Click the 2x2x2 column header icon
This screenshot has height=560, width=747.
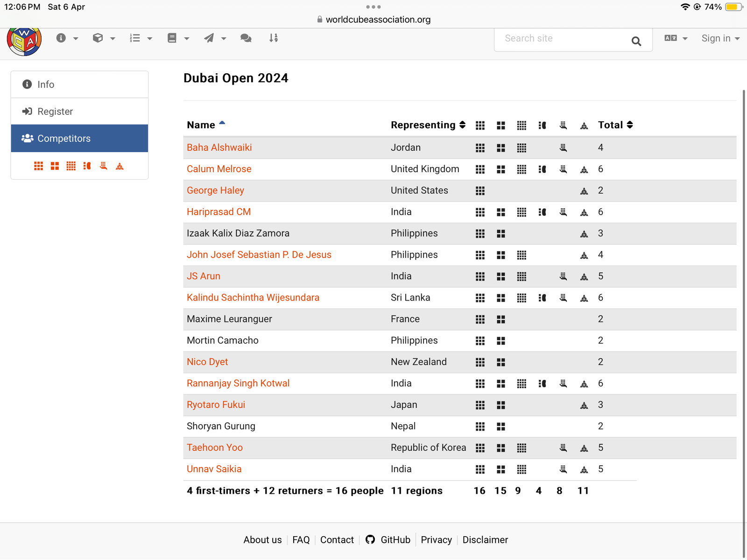coord(501,126)
